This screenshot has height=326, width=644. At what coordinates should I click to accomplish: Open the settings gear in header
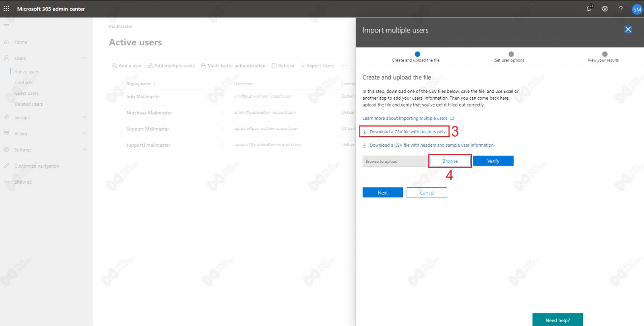605,8
